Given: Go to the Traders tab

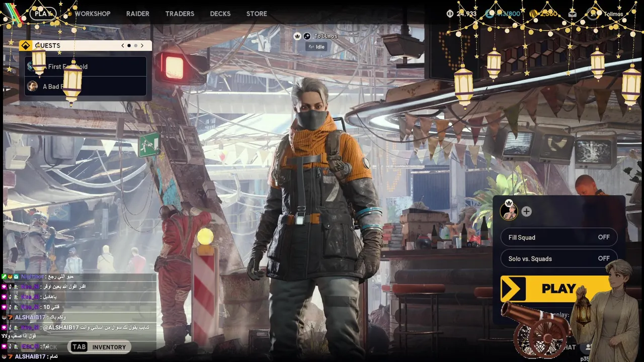Looking at the screenshot, I should point(180,14).
